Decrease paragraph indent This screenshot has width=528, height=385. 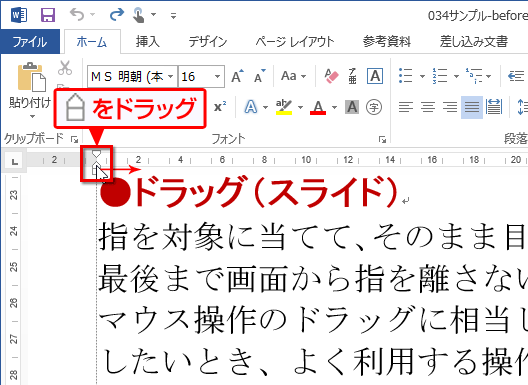(516, 76)
